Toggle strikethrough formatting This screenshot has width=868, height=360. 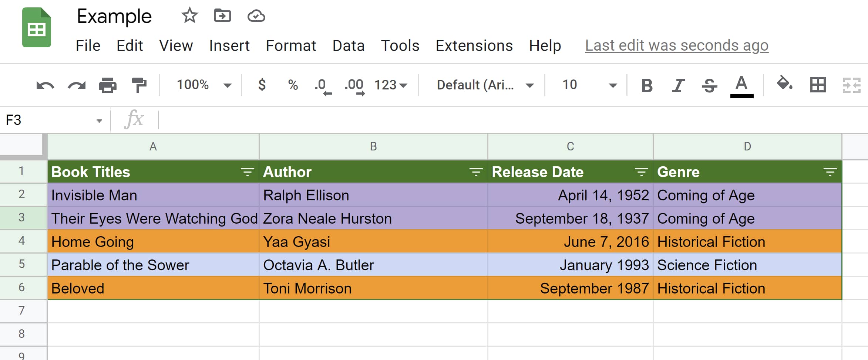(709, 85)
